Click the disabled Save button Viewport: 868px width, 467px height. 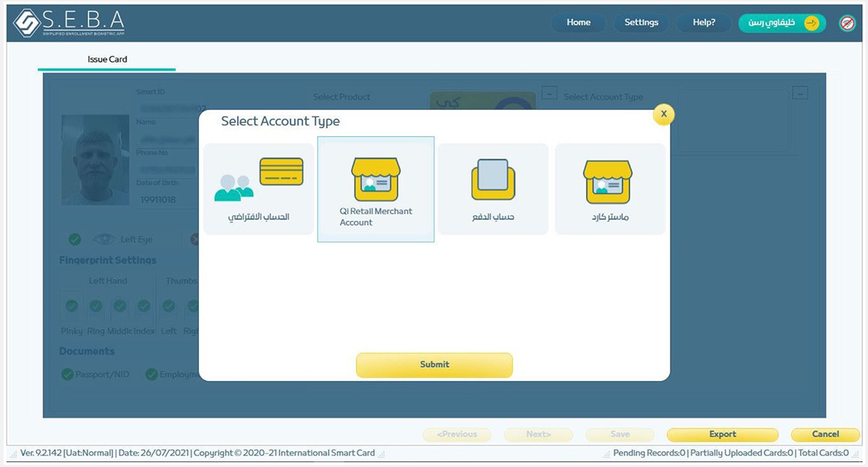click(x=620, y=434)
